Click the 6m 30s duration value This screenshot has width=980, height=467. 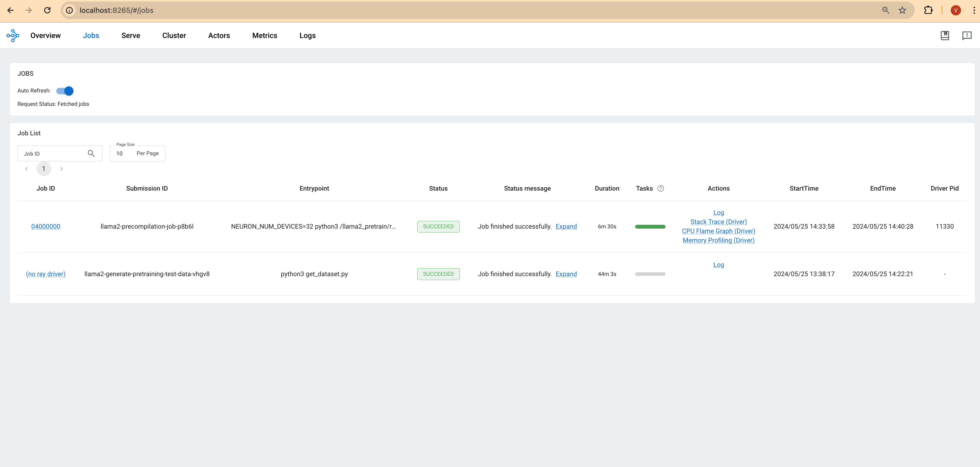click(x=607, y=226)
